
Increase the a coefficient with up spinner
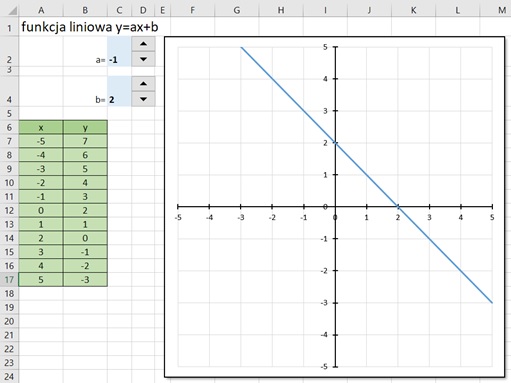[143, 44]
